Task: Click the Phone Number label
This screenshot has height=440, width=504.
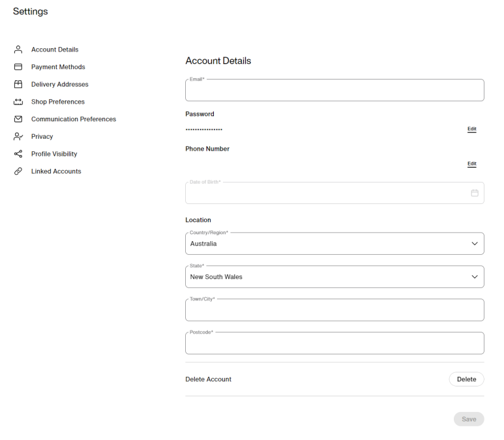Action: click(x=207, y=149)
